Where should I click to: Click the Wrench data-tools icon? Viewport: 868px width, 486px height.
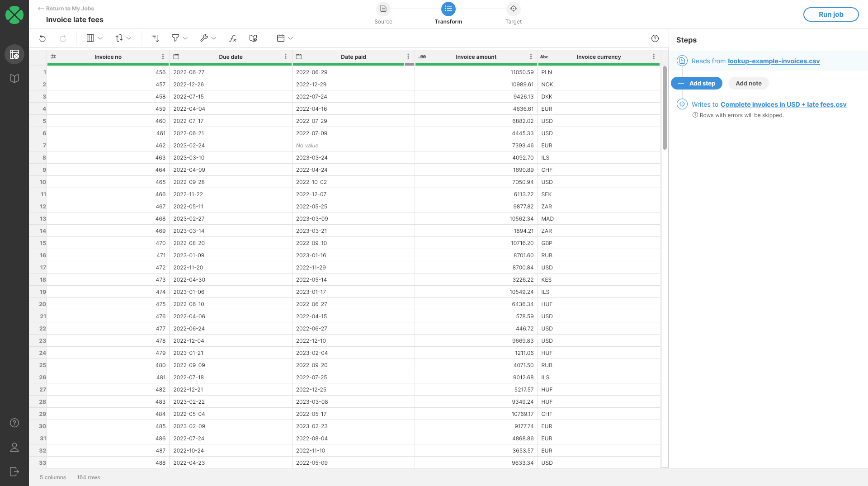204,38
